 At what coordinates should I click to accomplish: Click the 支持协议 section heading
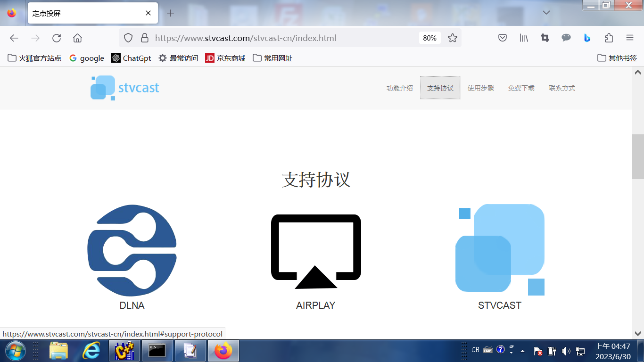click(x=316, y=180)
